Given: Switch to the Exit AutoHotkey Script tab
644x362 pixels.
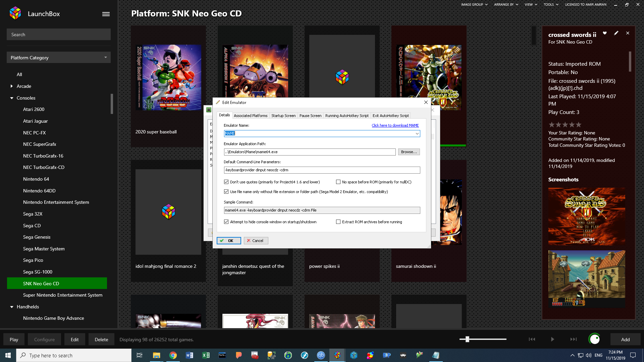Looking at the screenshot, I should [x=391, y=116].
